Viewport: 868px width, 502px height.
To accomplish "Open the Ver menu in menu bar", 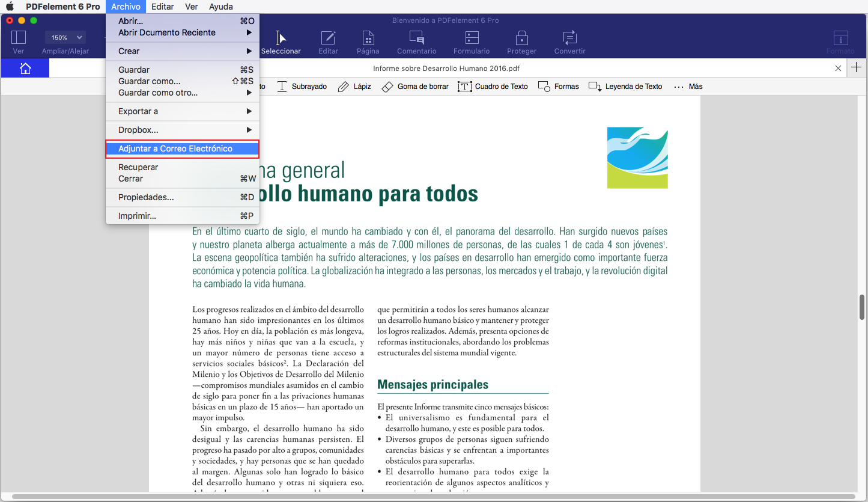I will pyautogui.click(x=192, y=7).
